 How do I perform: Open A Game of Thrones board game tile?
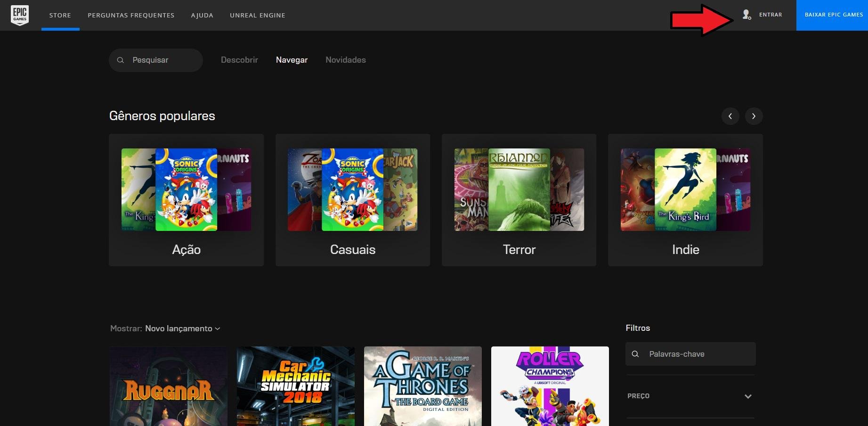click(x=423, y=386)
